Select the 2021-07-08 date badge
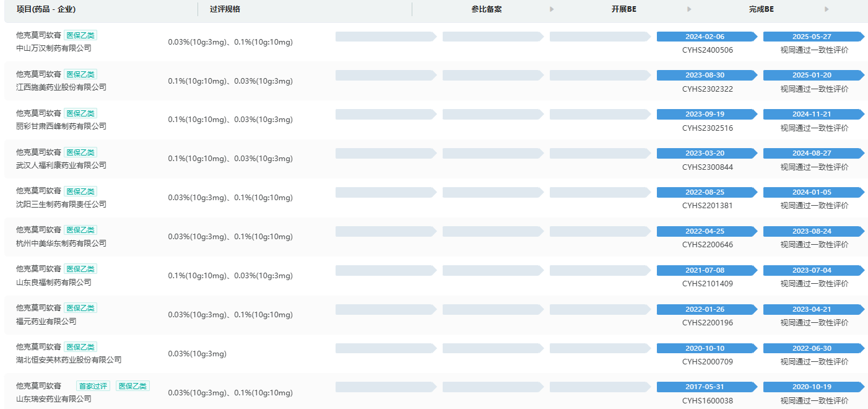868x409 pixels. [706, 270]
